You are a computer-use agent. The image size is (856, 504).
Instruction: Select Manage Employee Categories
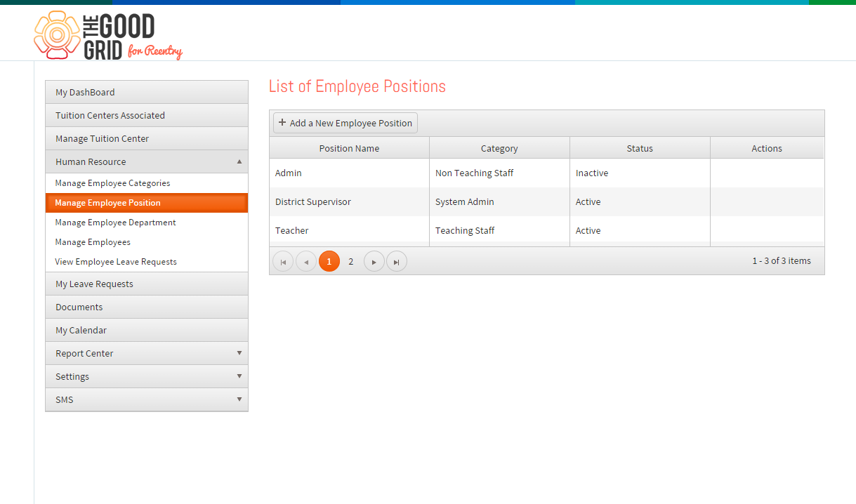pos(147,183)
